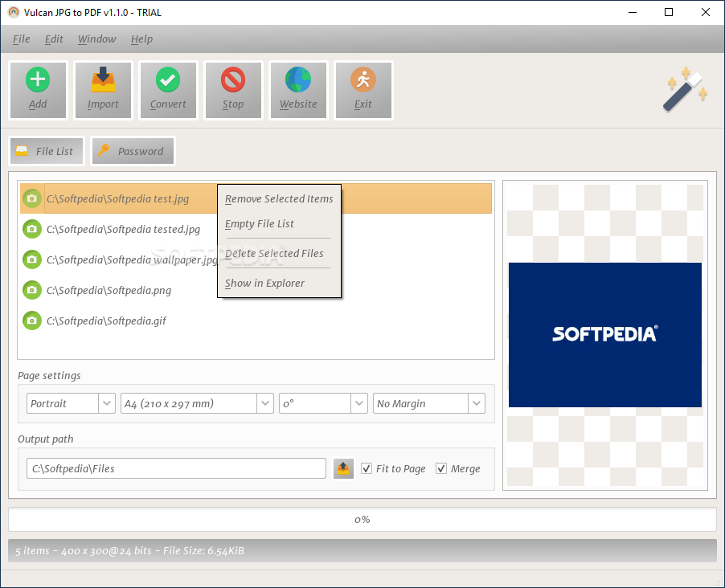This screenshot has height=588, width=725.
Task: Minimize the Vulcan JPG to PDF window
Action: (x=633, y=12)
